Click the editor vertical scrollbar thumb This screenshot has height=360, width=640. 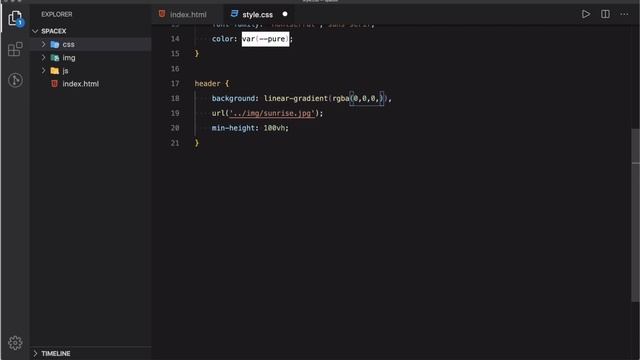636,215
